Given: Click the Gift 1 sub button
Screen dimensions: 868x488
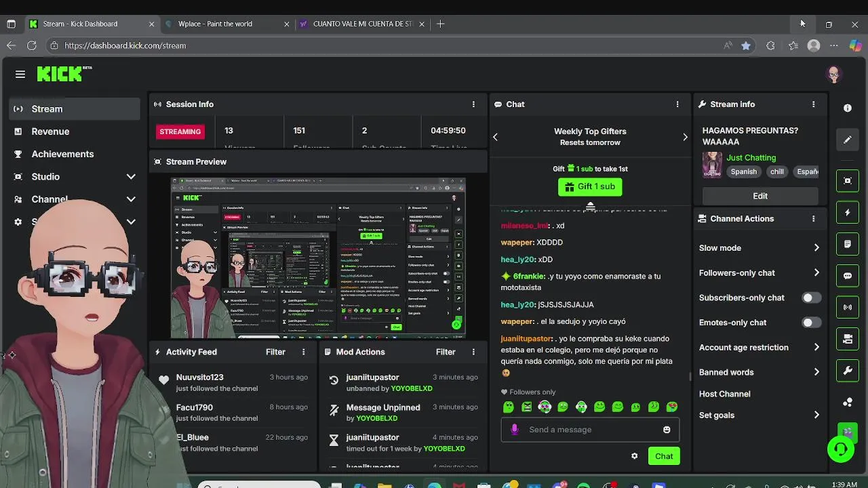Looking at the screenshot, I should [x=590, y=186].
